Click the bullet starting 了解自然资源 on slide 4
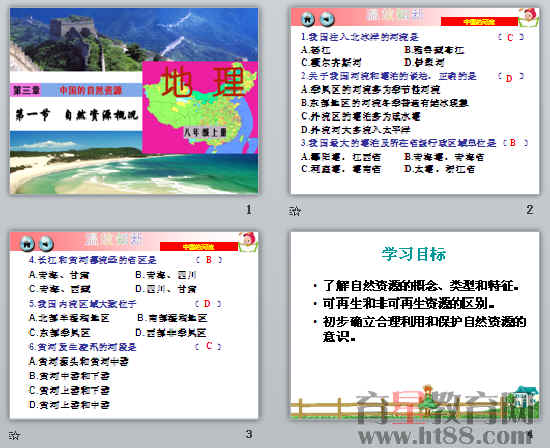550x448 pixels. coord(421,286)
